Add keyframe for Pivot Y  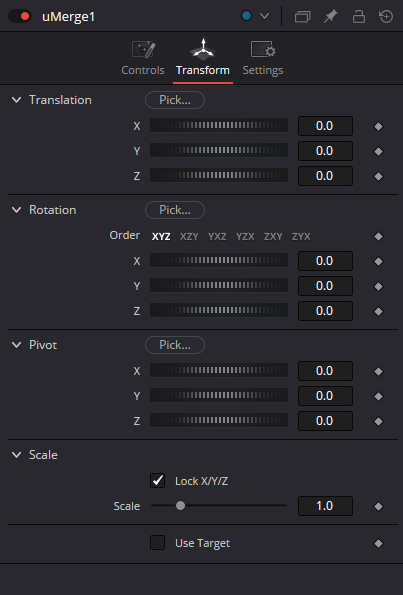(x=378, y=397)
